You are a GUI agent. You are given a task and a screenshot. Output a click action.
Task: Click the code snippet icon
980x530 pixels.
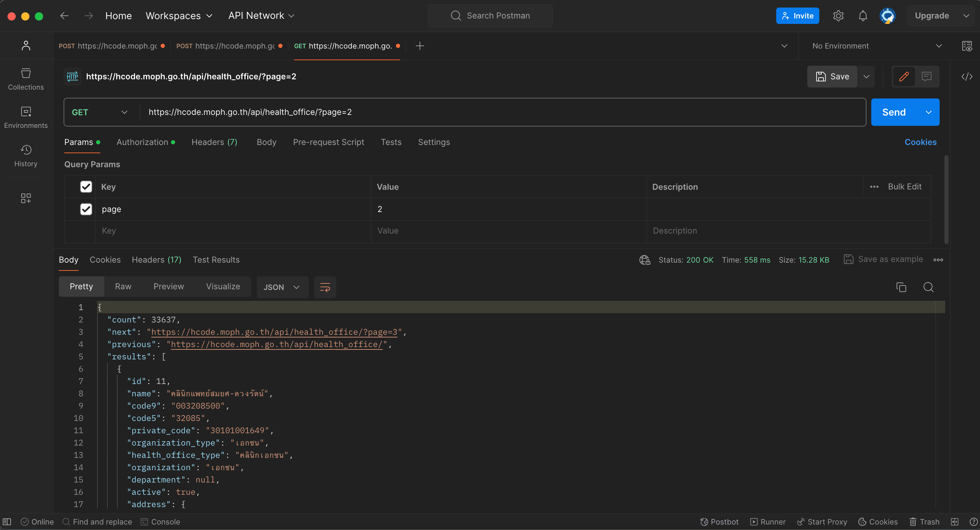point(967,77)
